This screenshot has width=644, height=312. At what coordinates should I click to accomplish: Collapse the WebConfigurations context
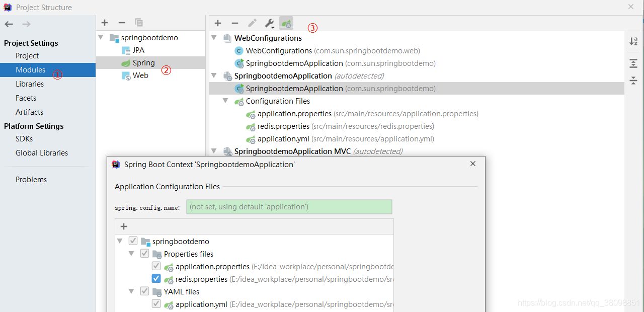point(214,38)
